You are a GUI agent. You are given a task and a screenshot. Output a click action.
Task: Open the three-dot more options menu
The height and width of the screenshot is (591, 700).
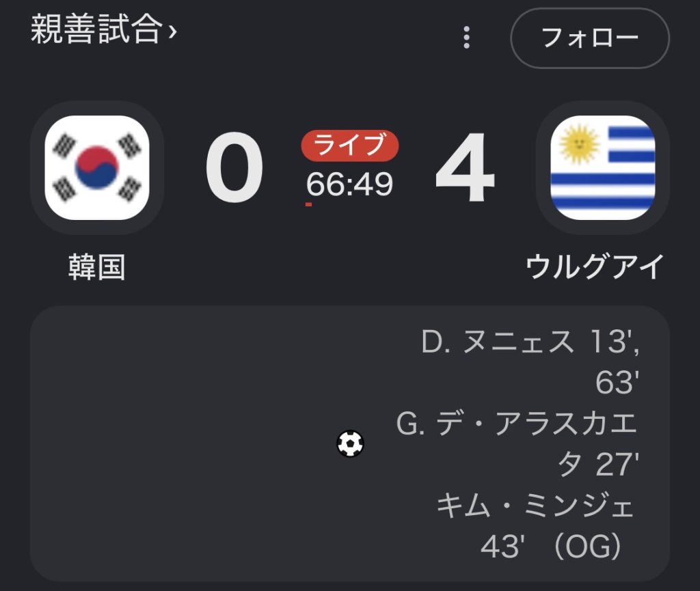click(466, 38)
